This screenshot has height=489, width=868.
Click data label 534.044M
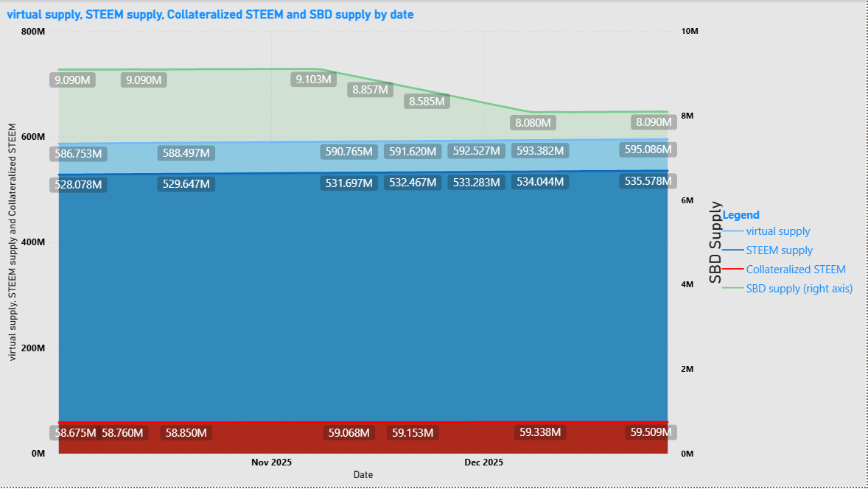[540, 181]
